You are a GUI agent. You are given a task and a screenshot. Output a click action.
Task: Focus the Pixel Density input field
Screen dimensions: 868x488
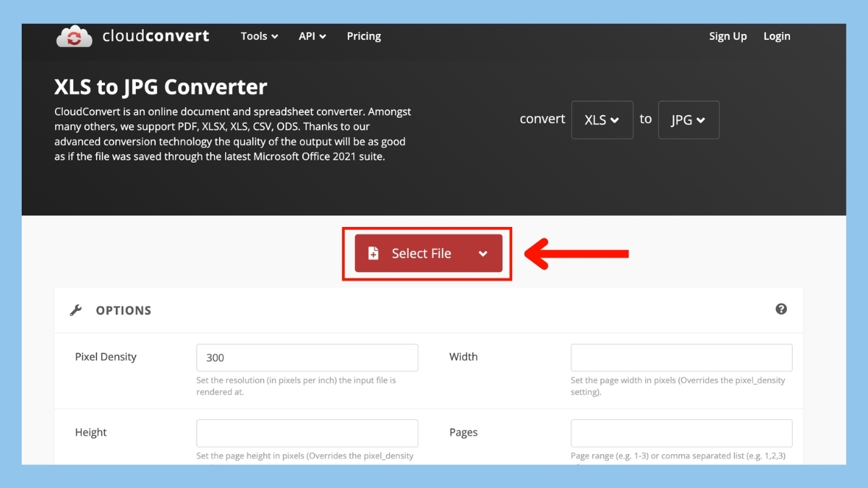point(307,358)
